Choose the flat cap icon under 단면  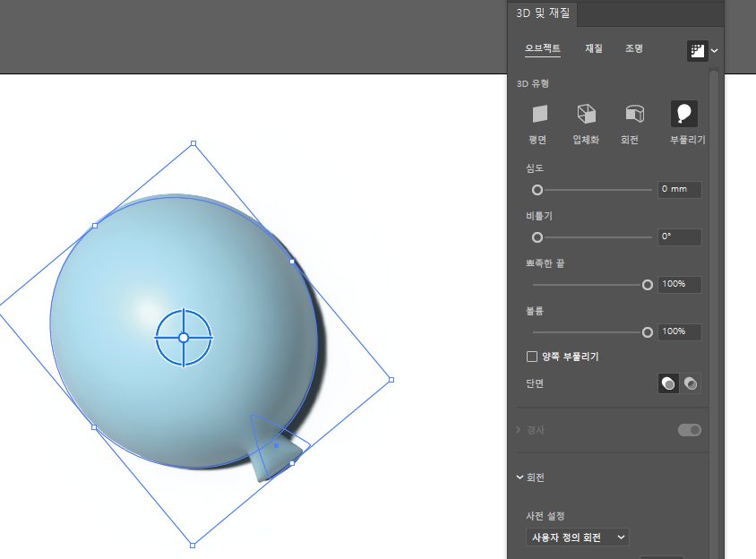pos(668,383)
